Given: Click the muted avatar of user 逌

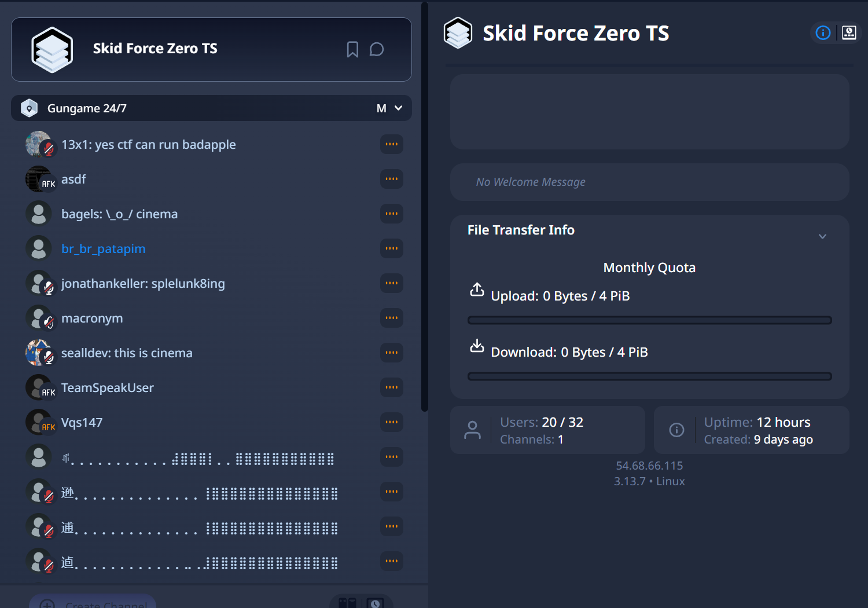Looking at the screenshot, I should (x=39, y=561).
